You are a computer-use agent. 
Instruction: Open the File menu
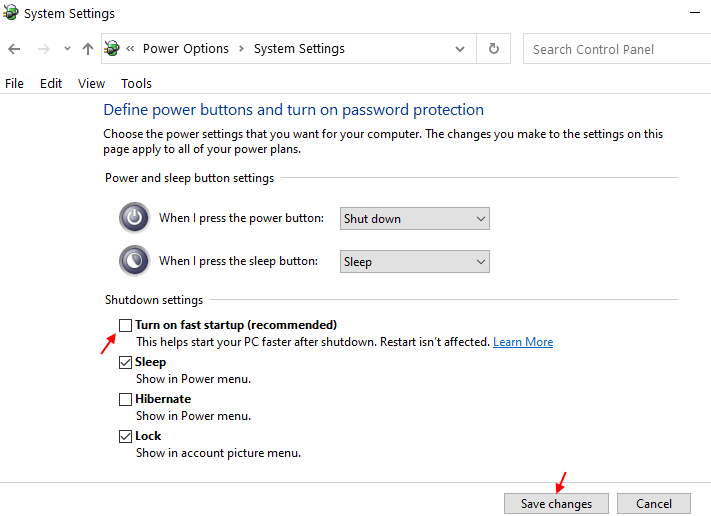pos(14,84)
